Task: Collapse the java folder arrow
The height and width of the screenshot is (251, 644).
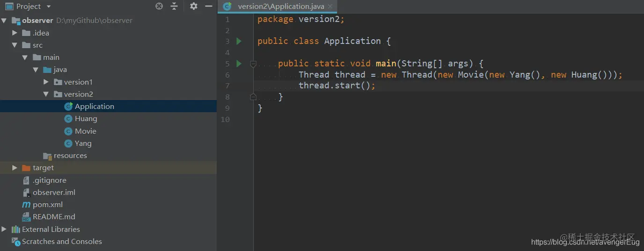Action: tap(35, 69)
